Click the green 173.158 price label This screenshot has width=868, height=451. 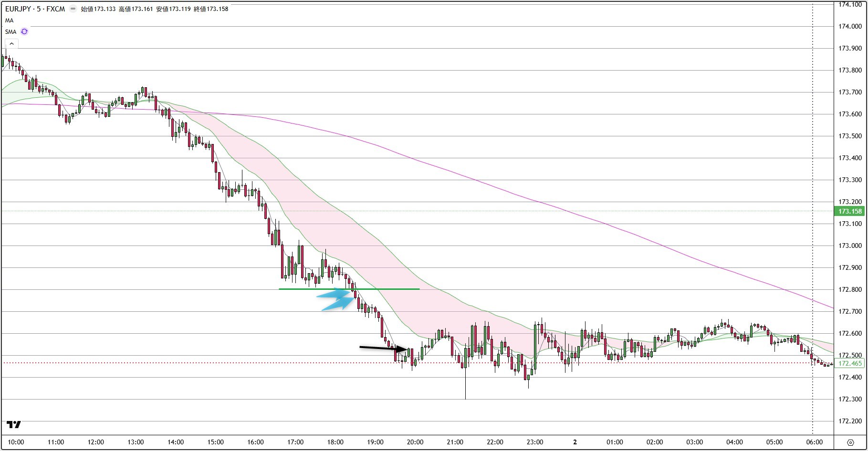[x=850, y=211]
